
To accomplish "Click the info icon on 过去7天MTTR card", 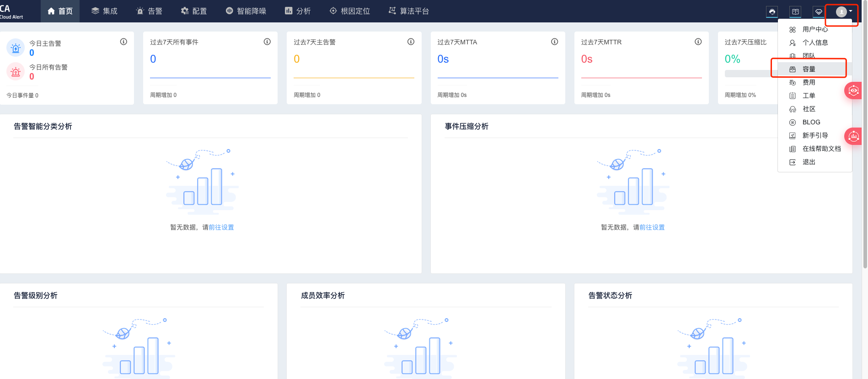I will coord(698,42).
